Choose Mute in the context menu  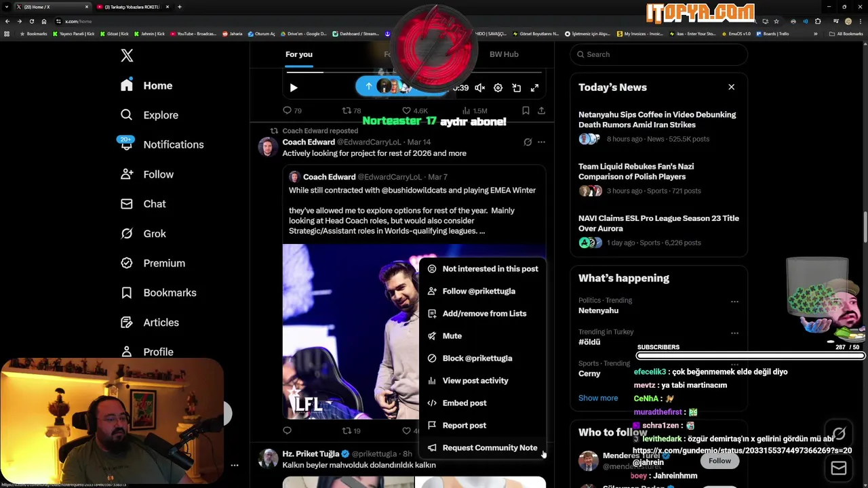483,336
